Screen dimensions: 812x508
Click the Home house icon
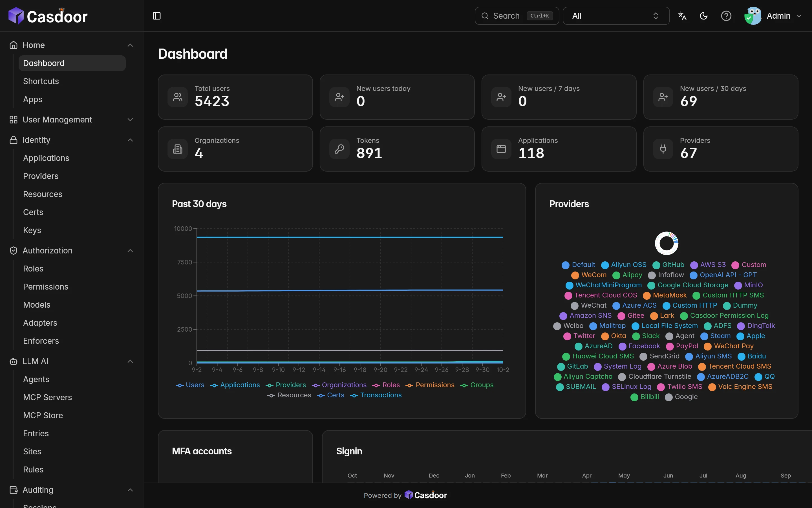(14, 45)
